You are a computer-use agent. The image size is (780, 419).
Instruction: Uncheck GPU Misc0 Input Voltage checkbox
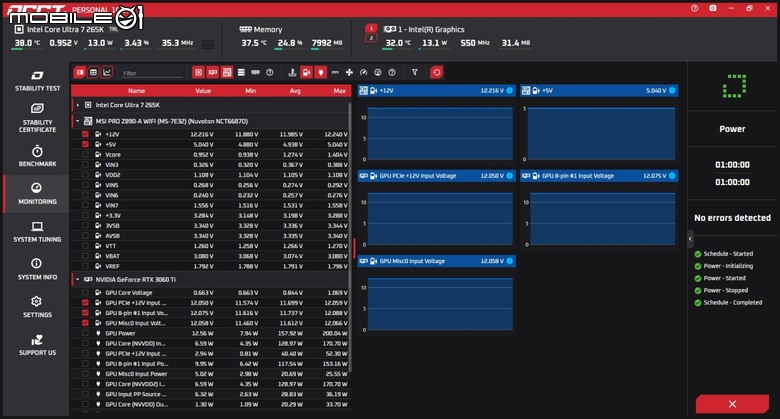[x=85, y=323]
